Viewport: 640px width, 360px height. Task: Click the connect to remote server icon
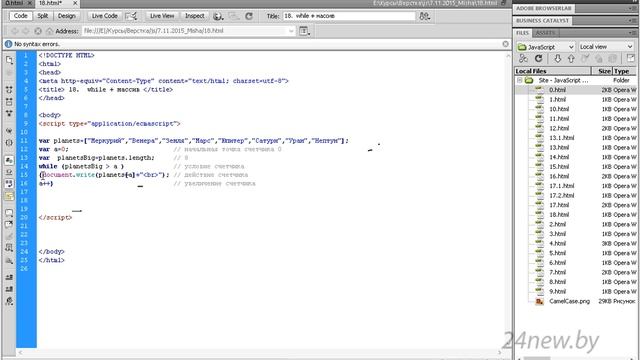[x=523, y=59]
